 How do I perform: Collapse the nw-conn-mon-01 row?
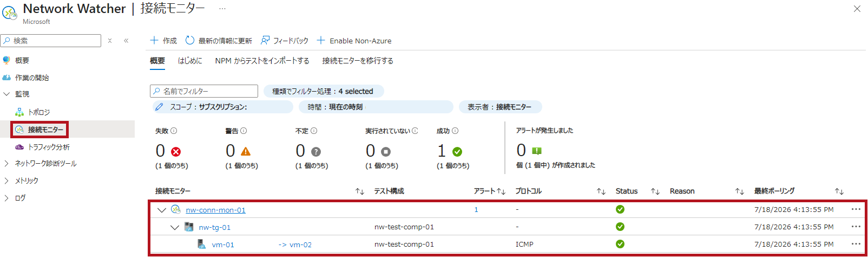pyautogui.click(x=161, y=210)
